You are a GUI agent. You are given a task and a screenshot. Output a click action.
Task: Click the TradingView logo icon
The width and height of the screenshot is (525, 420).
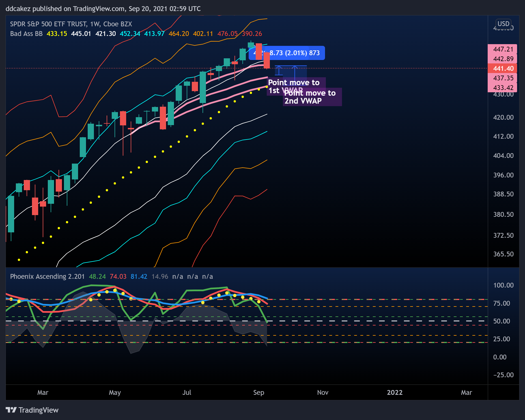tap(11, 410)
